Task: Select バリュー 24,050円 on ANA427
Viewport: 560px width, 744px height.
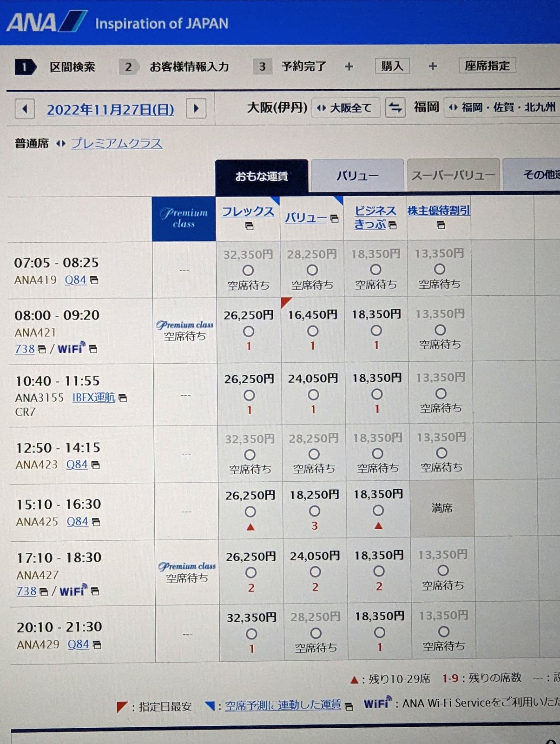Action: click(315, 572)
